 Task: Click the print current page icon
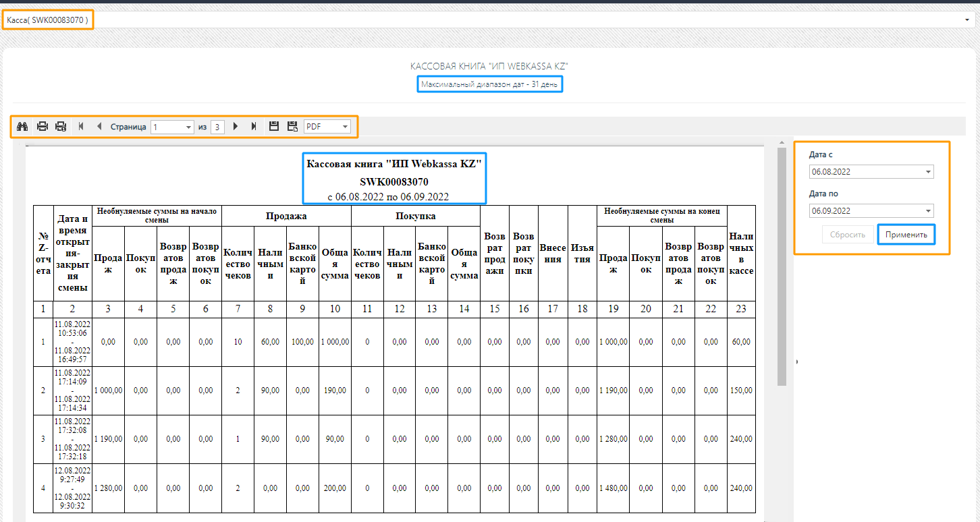point(61,126)
